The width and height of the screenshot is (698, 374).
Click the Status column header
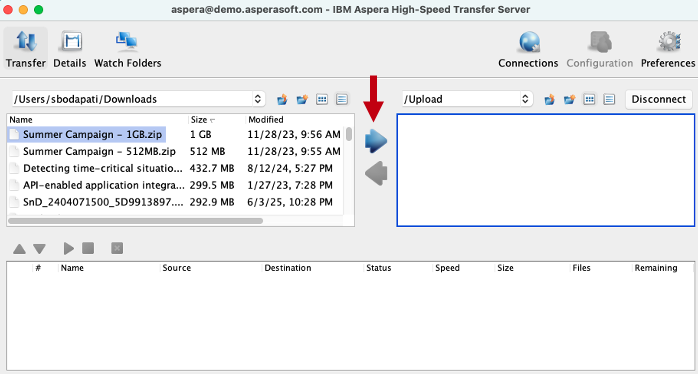378,268
